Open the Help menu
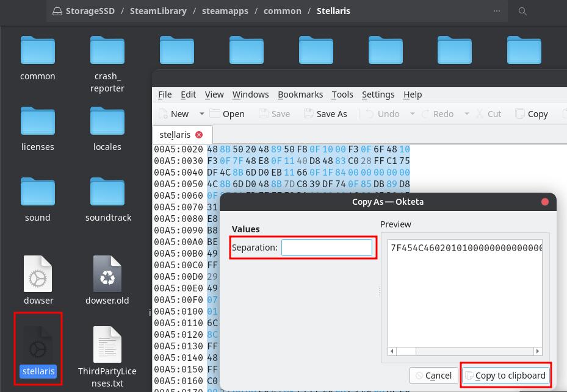 (x=413, y=94)
